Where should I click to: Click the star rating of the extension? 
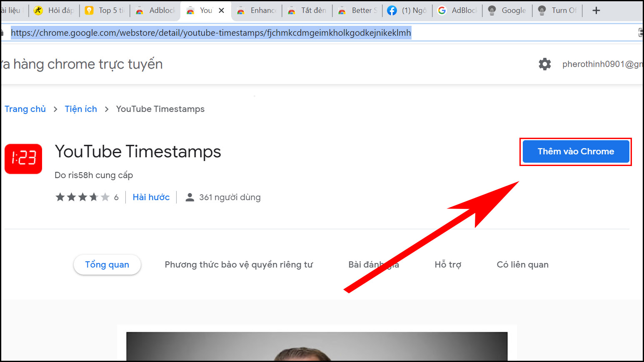[x=82, y=197]
